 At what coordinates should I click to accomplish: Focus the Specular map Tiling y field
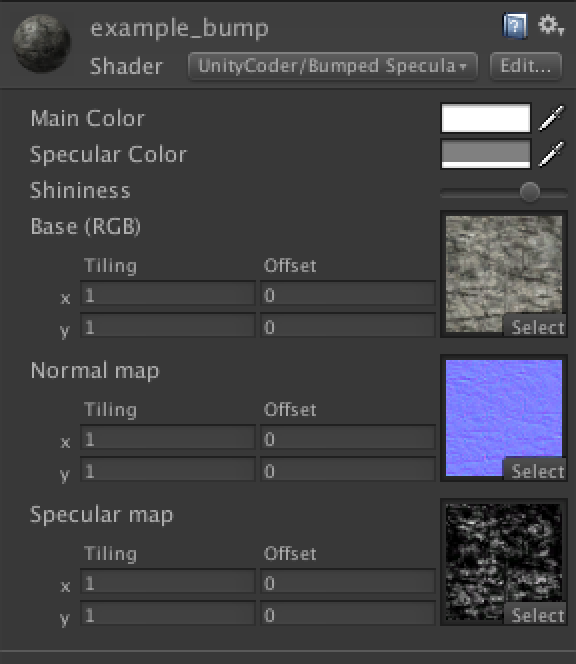tap(168, 614)
